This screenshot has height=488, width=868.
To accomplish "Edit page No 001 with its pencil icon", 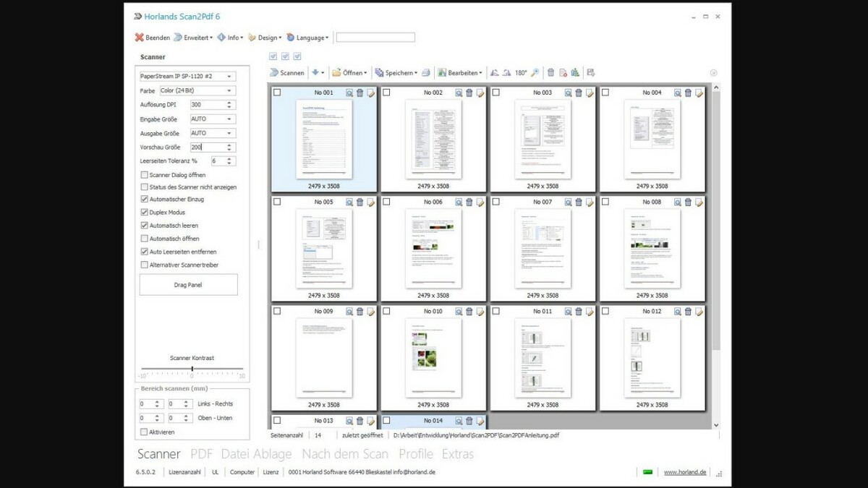I will tap(370, 93).
